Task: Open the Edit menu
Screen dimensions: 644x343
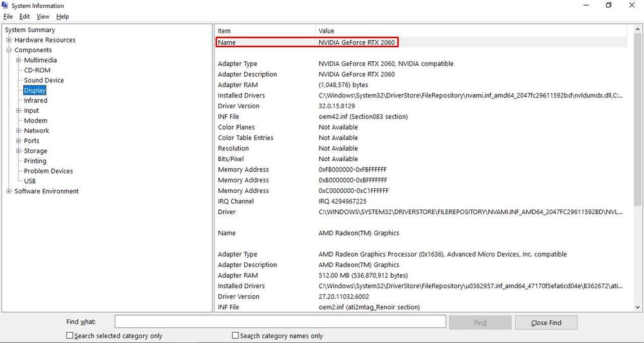Action: click(24, 17)
